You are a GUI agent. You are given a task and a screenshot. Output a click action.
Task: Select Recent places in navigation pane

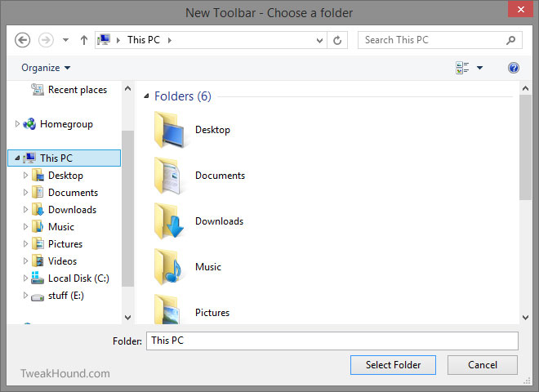click(77, 90)
